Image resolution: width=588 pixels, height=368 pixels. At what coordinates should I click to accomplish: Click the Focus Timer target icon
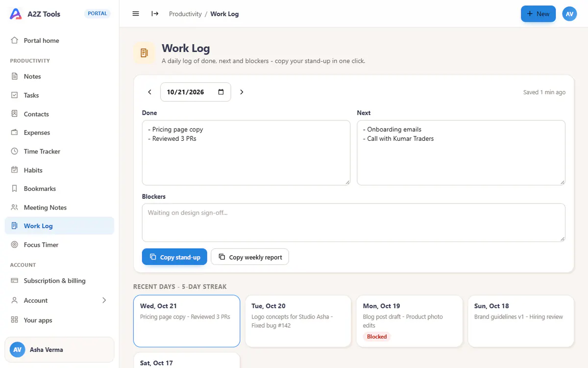click(15, 245)
